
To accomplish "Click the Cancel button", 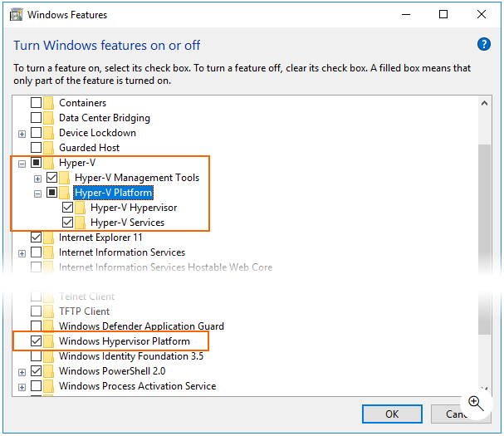I will (x=457, y=414).
